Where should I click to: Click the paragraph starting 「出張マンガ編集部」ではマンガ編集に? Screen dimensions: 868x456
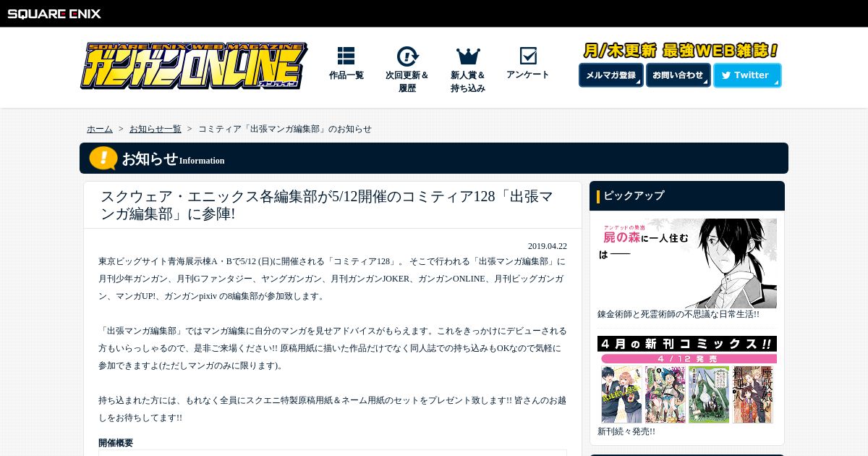pyautogui.click(x=333, y=348)
